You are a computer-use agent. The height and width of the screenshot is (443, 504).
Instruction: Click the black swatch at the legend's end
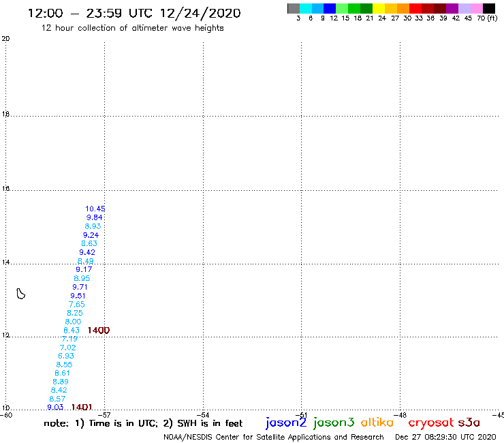[x=488, y=8]
